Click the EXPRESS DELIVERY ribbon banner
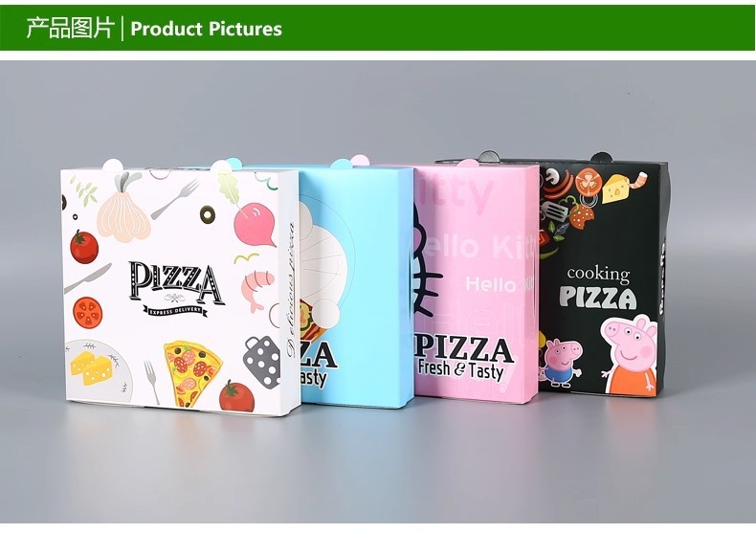The height and width of the screenshot is (533, 756). [175, 310]
